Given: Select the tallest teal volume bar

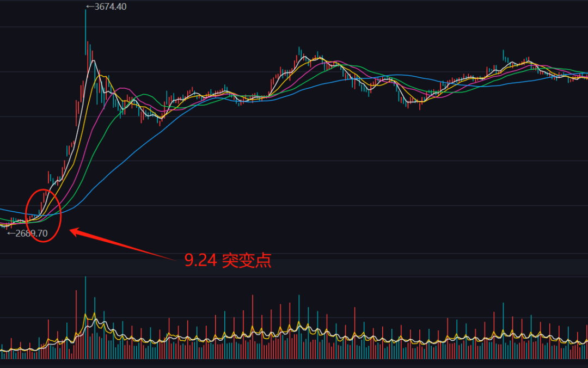Looking at the screenshot, I should (85, 317).
